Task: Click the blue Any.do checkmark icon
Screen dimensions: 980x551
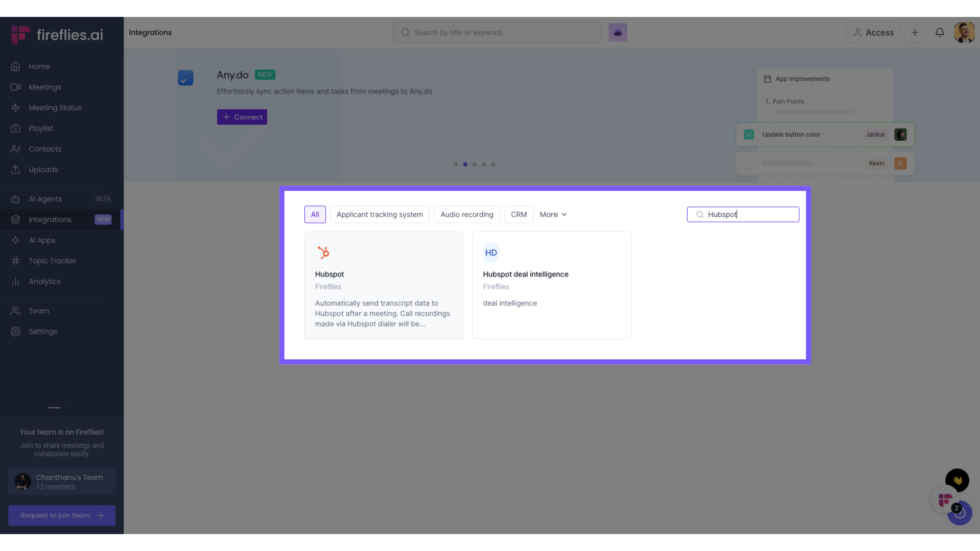Action: pos(185,78)
